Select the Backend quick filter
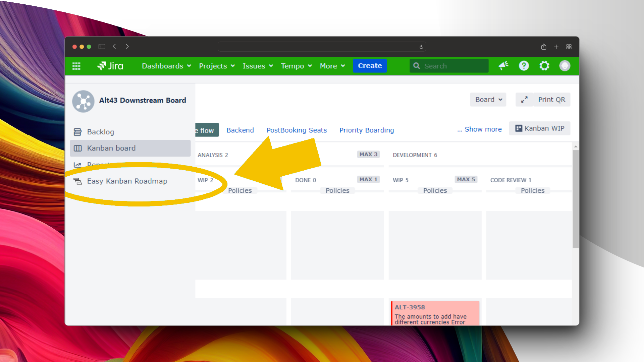This screenshot has width=644, height=362. (240, 130)
